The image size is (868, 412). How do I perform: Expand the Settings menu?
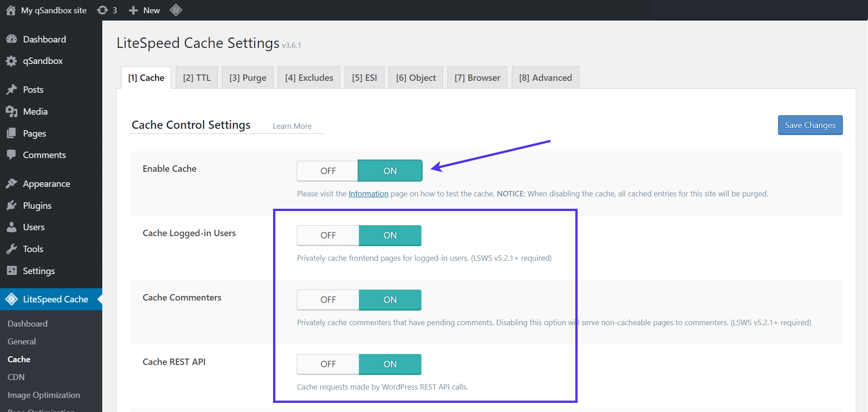pyautogui.click(x=38, y=270)
